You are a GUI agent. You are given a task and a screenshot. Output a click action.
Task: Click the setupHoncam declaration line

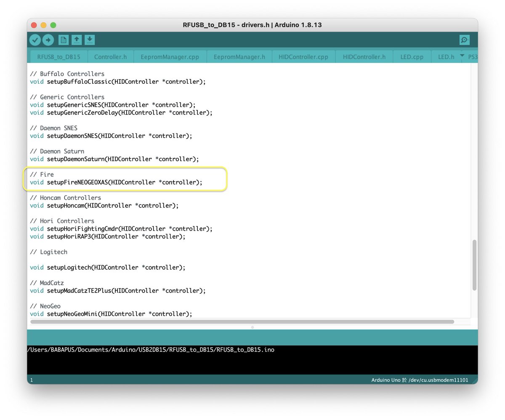104,205
